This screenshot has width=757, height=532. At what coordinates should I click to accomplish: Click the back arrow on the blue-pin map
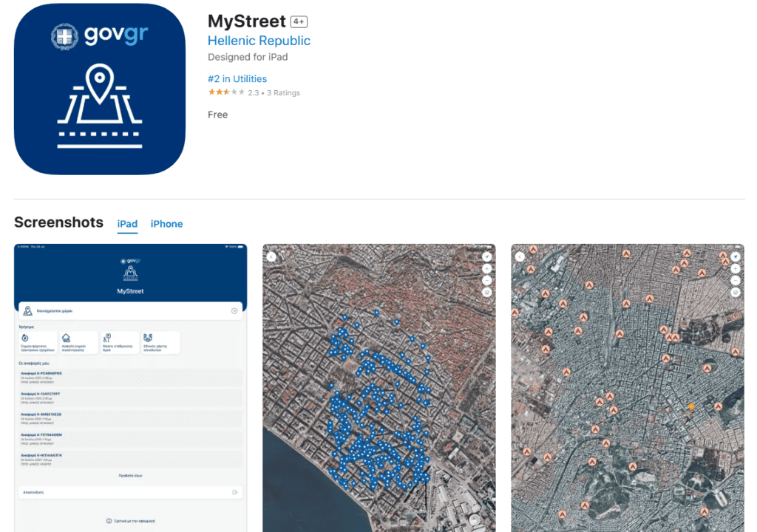[271, 257]
